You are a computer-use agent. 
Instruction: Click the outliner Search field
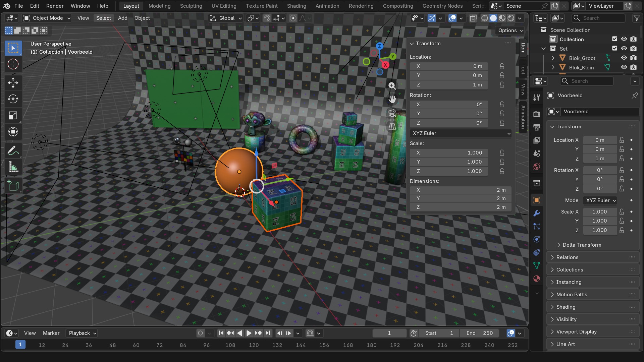[x=599, y=18]
